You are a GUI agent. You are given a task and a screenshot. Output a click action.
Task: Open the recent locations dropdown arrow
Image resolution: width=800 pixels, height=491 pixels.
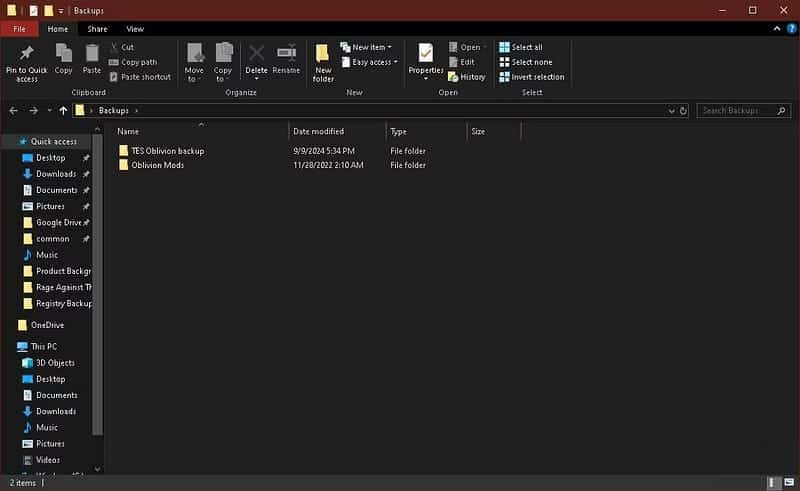[50, 111]
